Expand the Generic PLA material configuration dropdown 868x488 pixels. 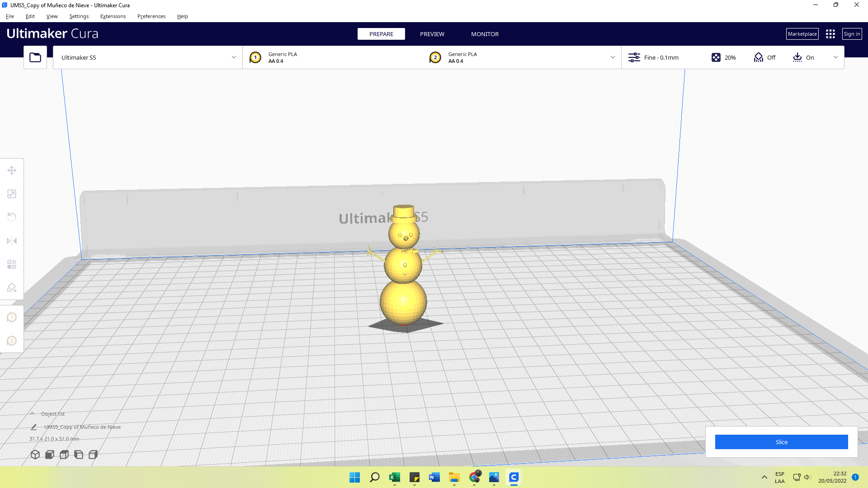613,57
